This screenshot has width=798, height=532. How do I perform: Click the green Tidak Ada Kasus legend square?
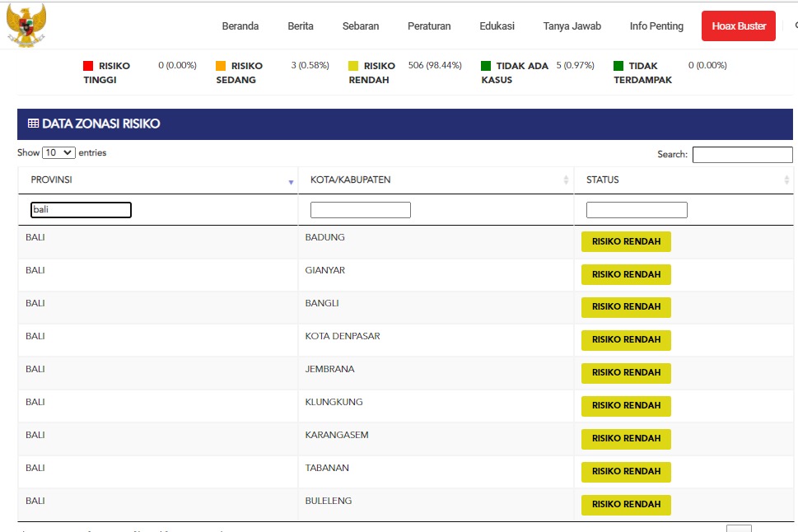tap(486, 66)
